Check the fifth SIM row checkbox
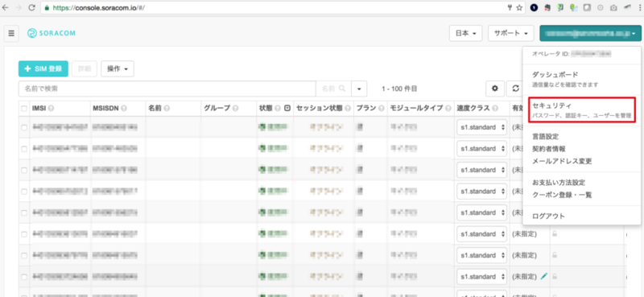 tap(24, 212)
